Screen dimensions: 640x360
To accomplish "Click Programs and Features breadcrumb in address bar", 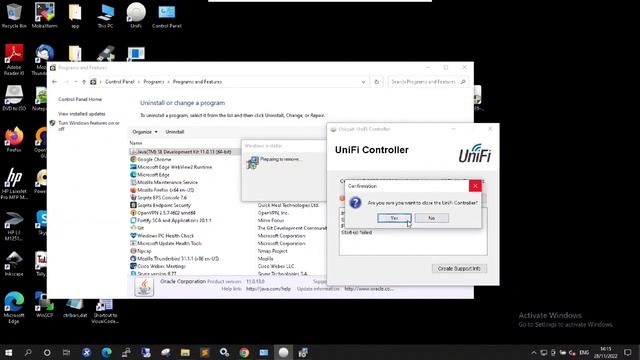I will click(198, 82).
